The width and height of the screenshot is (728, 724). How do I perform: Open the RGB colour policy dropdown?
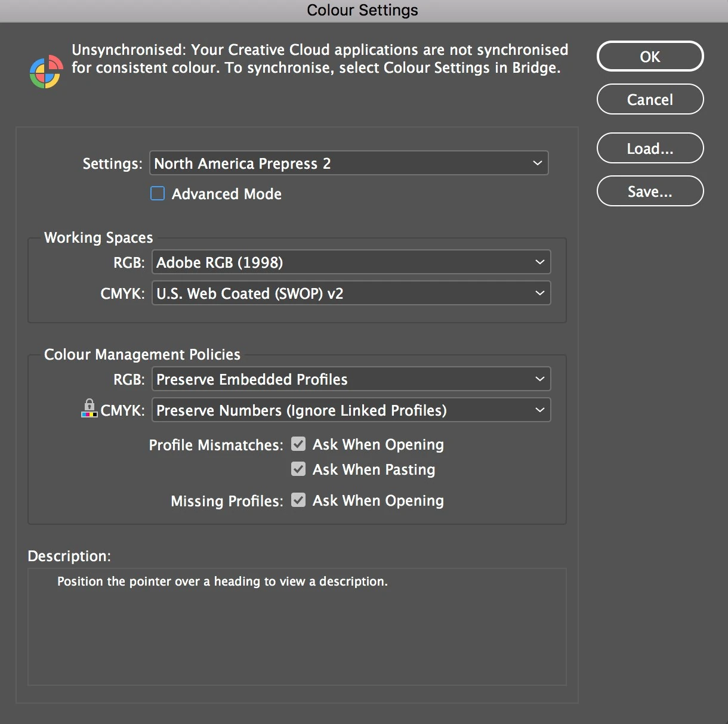(x=351, y=379)
